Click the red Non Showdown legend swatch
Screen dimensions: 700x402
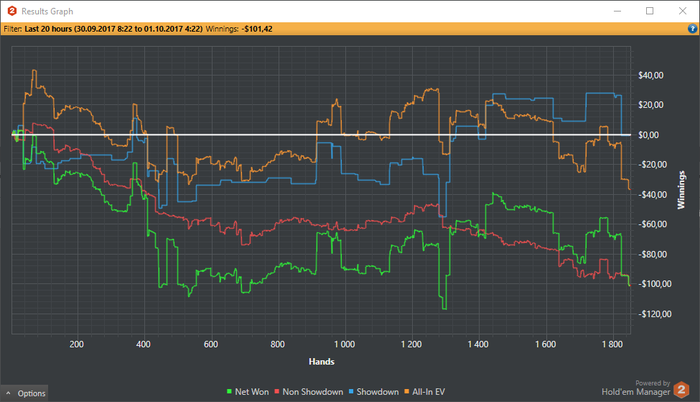277,392
